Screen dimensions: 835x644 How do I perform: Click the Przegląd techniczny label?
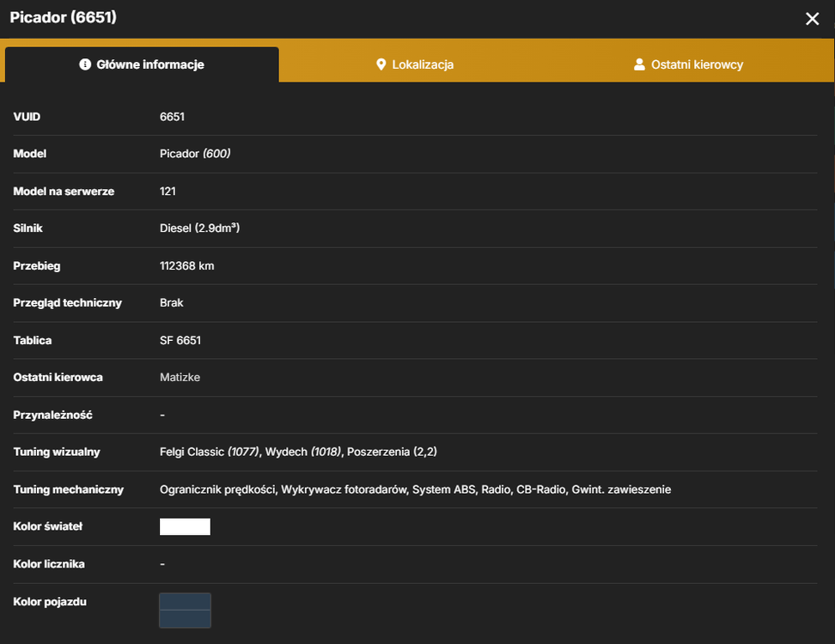68,303
